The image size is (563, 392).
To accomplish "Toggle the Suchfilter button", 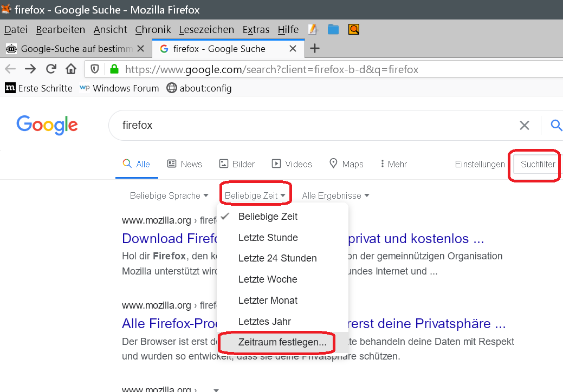I will [538, 164].
